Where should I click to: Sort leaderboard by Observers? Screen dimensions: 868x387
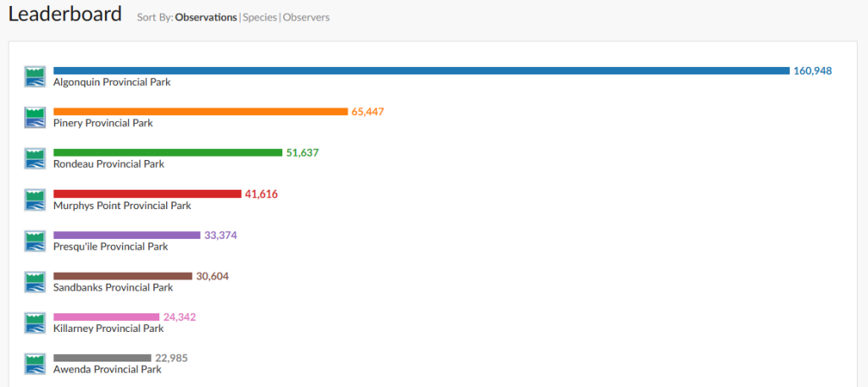tap(306, 17)
